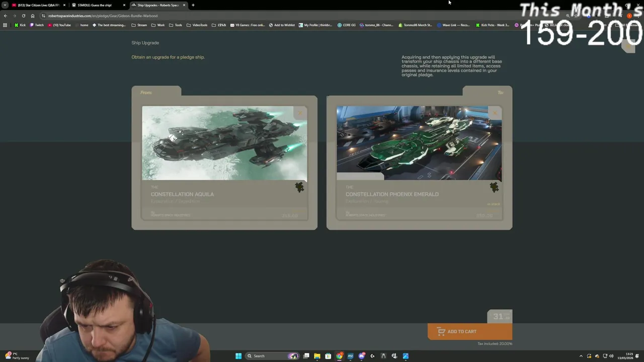
Task: Close the Ship Upgrades browser tab
Action: tap(184, 5)
